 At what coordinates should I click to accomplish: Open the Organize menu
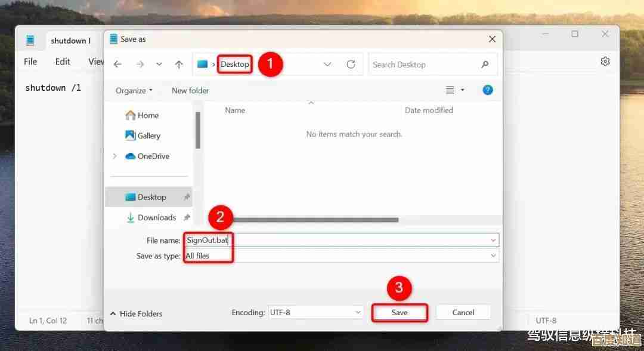(x=134, y=91)
